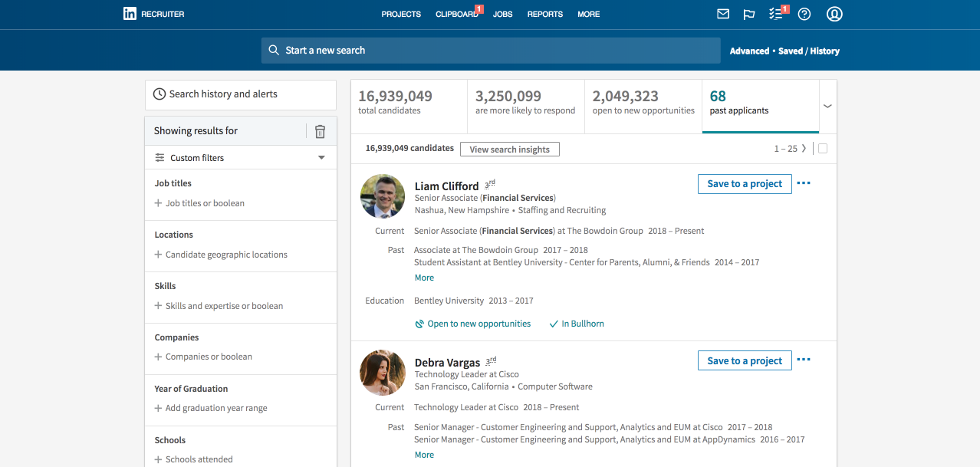This screenshot has height=467, width=980.
Task: Open the Clipboard menu
Action: point(456,15)
